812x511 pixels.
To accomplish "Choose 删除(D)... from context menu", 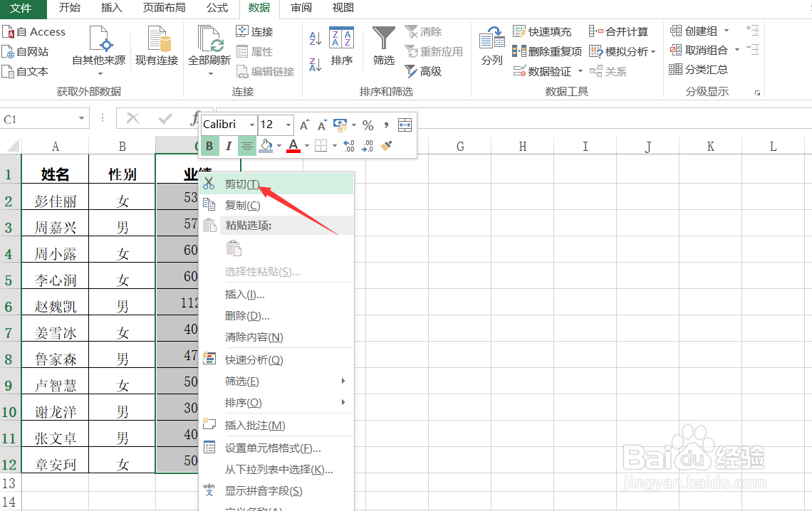I will coord(276,315).
